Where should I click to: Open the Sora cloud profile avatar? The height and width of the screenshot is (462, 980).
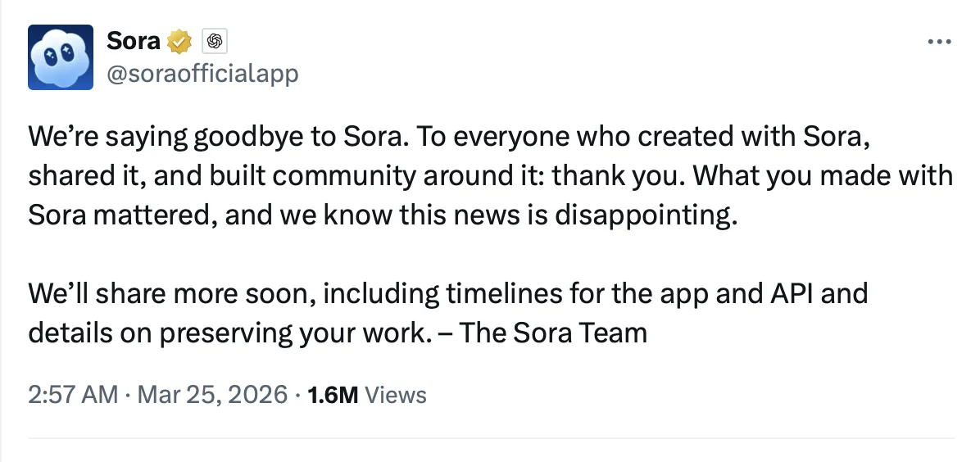coord(61,57)
